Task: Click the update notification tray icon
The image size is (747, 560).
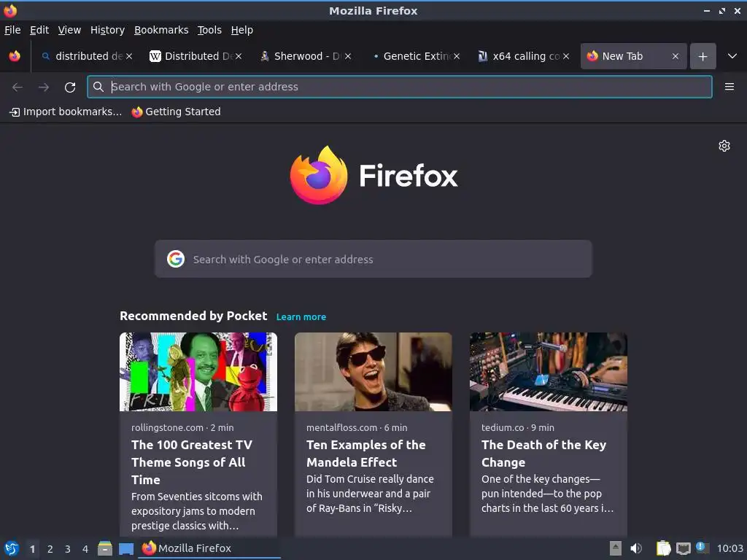Action: click(702, 547)
